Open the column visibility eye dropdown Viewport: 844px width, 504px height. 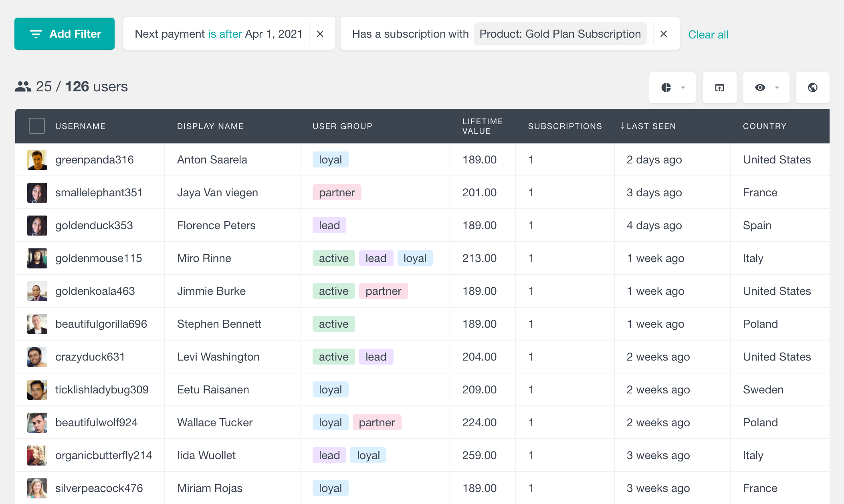tap(766, 87)
